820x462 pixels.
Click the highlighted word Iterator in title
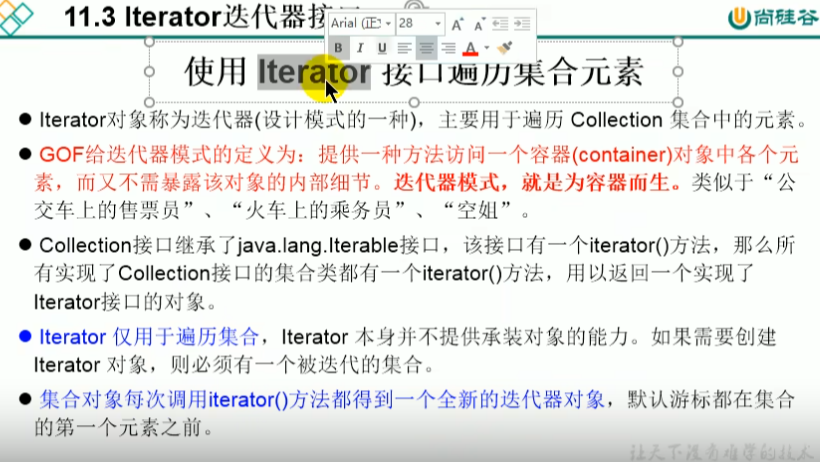tap(313, 72)
